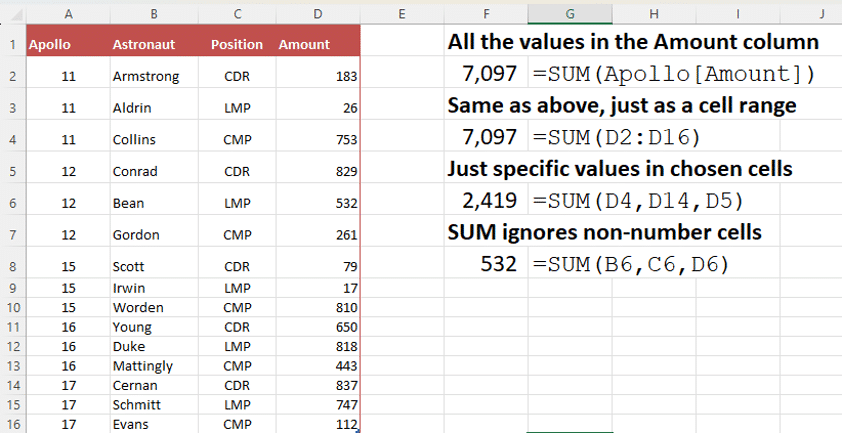Screen dimensions: 842x434
Task: Click the =SUM(Apollo[Amount]) formula cell
Action: 674,74
